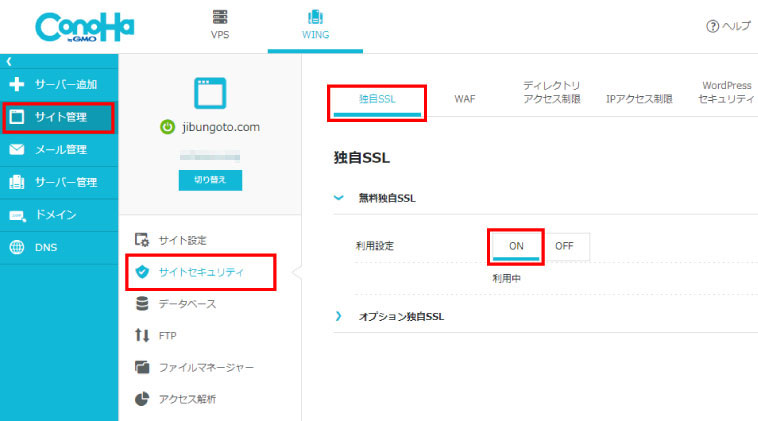Select the WING service icon

pyautogui.click(x=315, y=18)
